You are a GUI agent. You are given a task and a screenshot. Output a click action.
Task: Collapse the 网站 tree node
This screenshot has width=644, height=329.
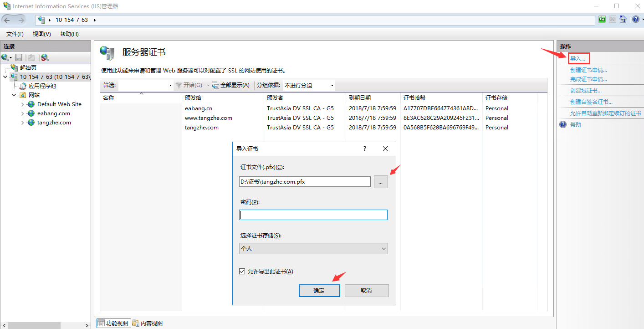point(14,95)
